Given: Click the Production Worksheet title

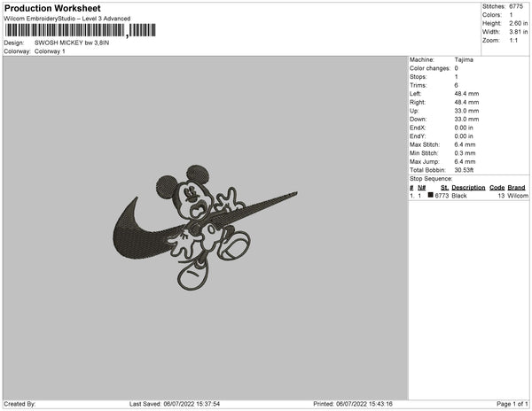Looking at the screenshot, I should (52, 8).
